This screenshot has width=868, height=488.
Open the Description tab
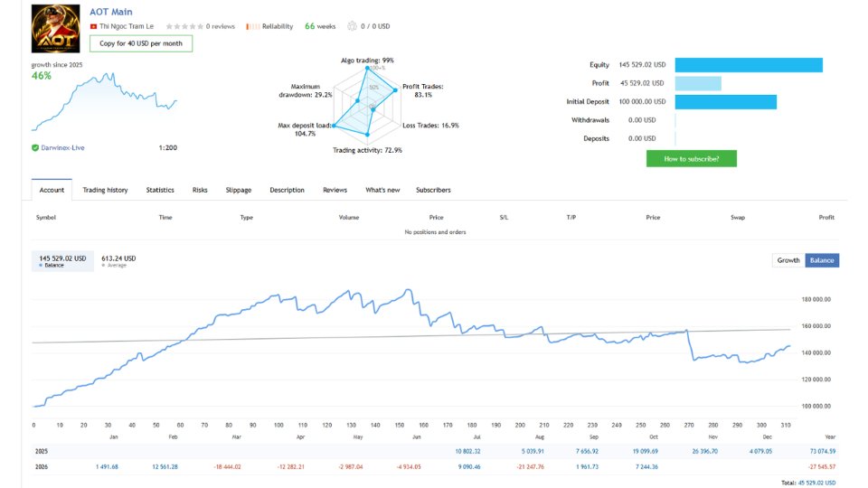tap(287, 190)
